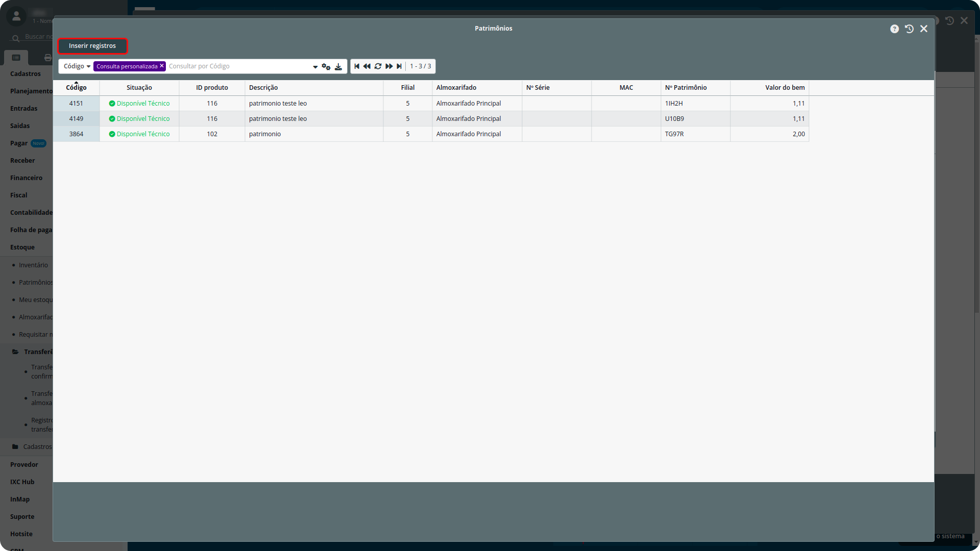This screenshot has width=980, height=551.
Task: Click the sidebar search magnifier icon
Action: (16, 38)
